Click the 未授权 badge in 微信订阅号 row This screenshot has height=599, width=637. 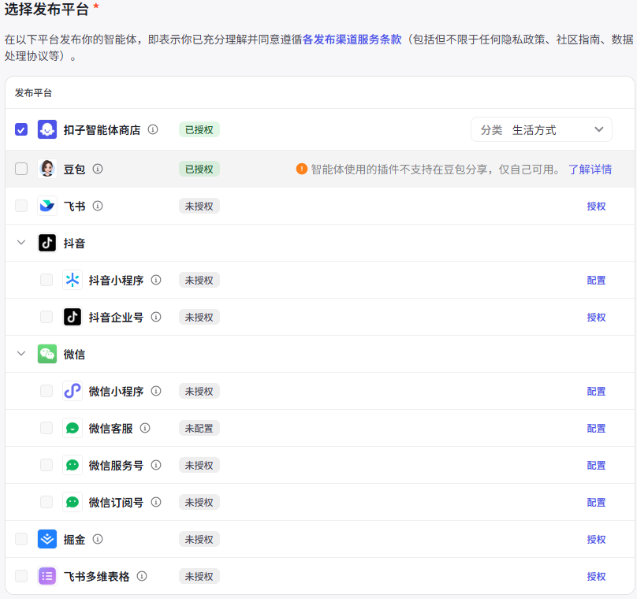coord(199,502)
